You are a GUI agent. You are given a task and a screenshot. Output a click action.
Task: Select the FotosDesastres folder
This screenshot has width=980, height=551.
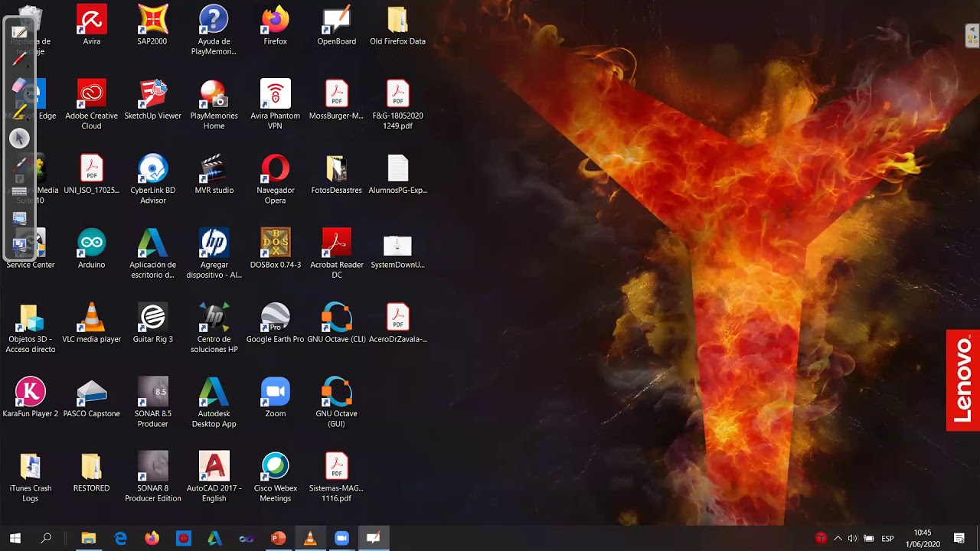click(x=336, y=174)
